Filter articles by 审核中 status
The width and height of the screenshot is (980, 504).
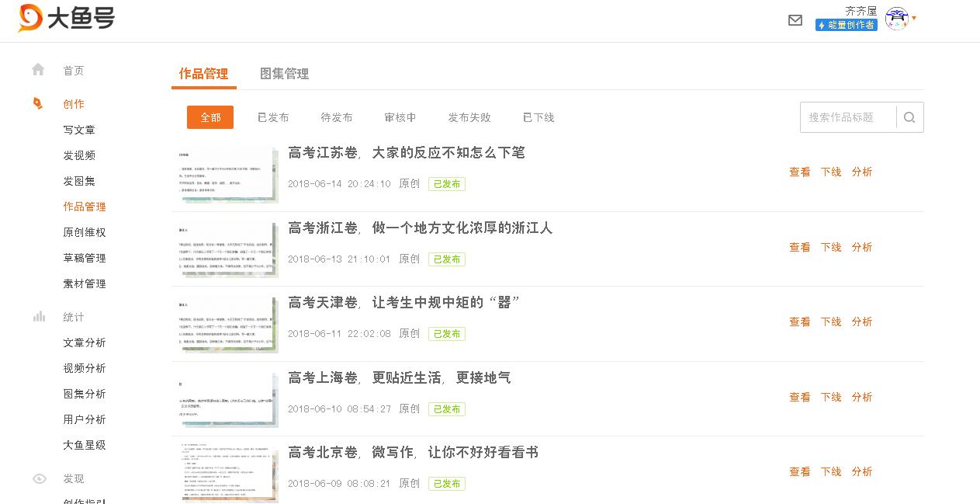tap(402, 116)
